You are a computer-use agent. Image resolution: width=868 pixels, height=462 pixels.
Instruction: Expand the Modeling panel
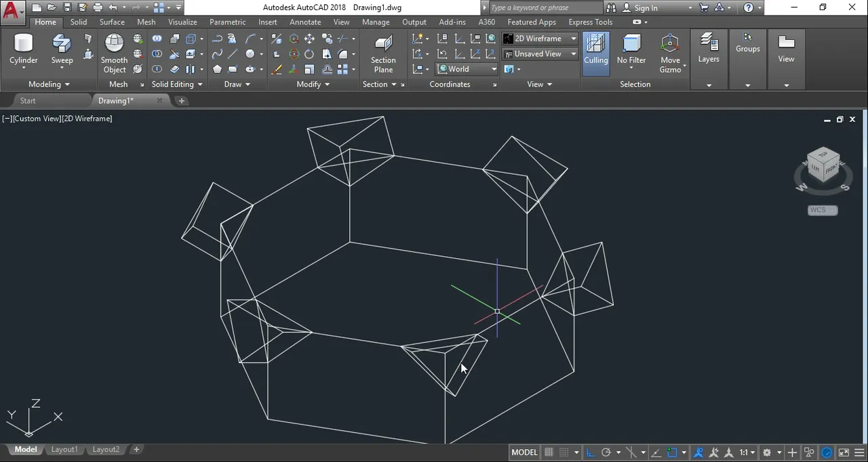(x=49, y=84)
